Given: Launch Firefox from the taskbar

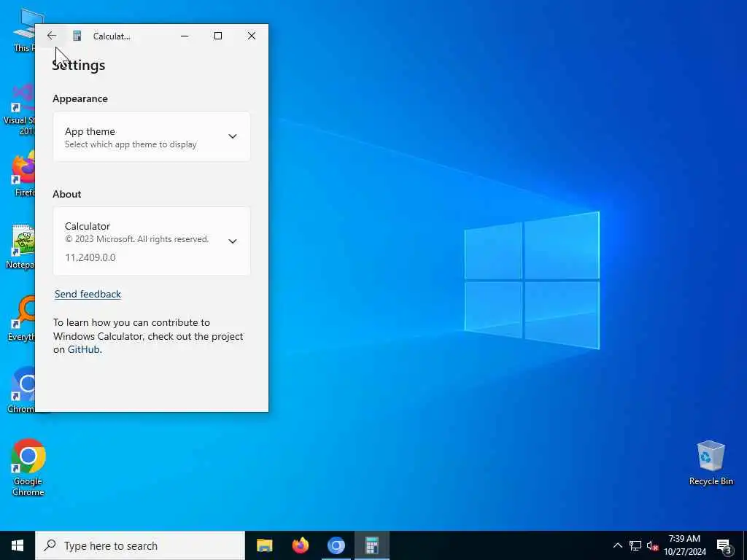Looking at the screenshot, I should click(300, 545).
